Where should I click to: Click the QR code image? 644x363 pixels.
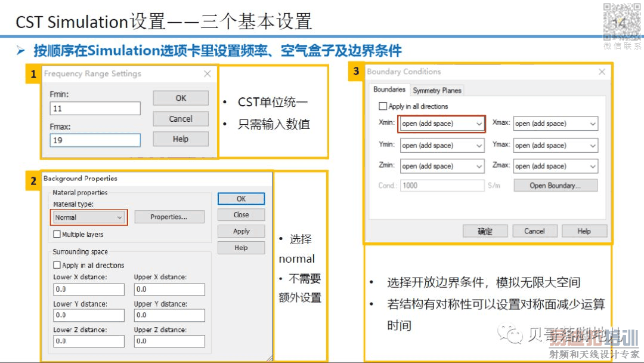pos(622,21)
